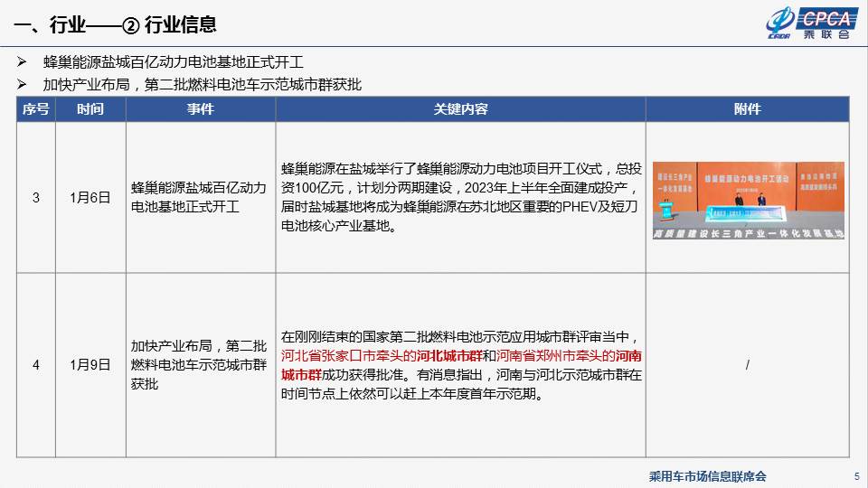This screenshot has width=868, height=488.
Task: Click event cell '加快产业布局，第二批燃料电池车示范城市群获批' in row 4
Action: pos(199,364)
